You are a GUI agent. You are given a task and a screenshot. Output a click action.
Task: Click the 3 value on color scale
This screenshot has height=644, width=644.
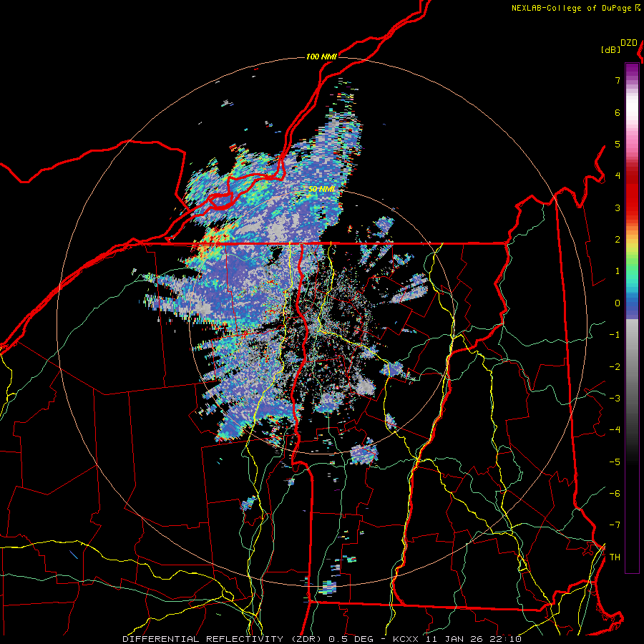point(618,208)
